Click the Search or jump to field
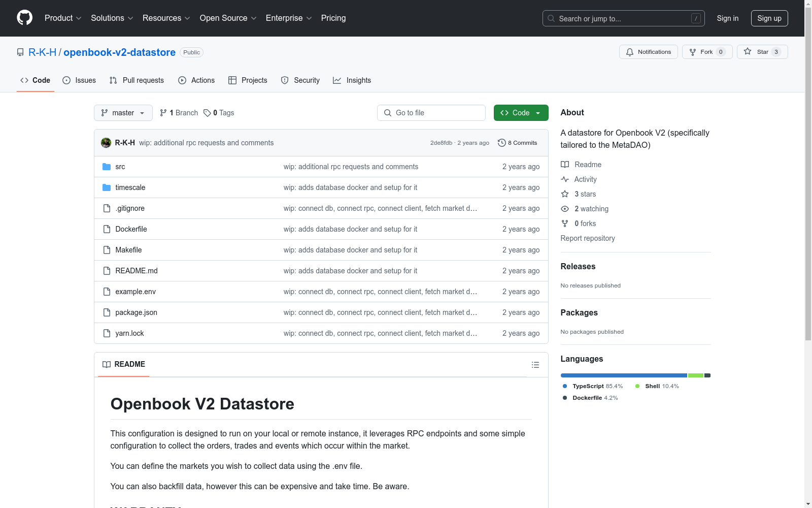Image resolution: width=812 pixels, height=508 pixels. [624, 18]
